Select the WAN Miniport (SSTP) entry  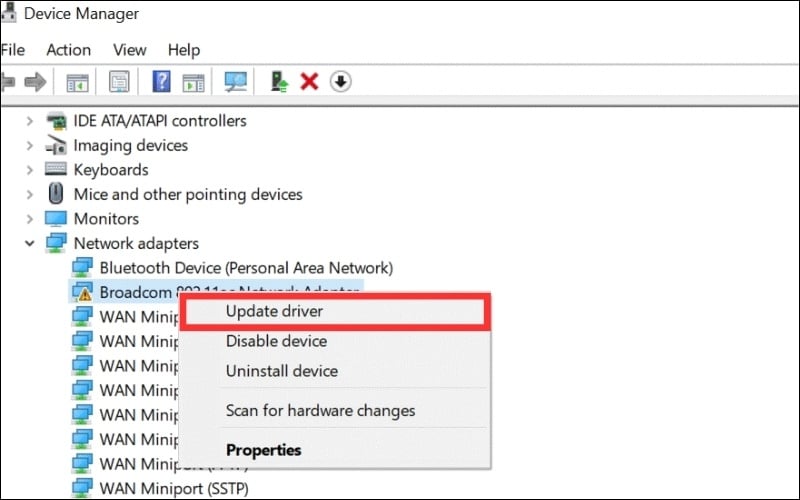(x=174, y=488)
